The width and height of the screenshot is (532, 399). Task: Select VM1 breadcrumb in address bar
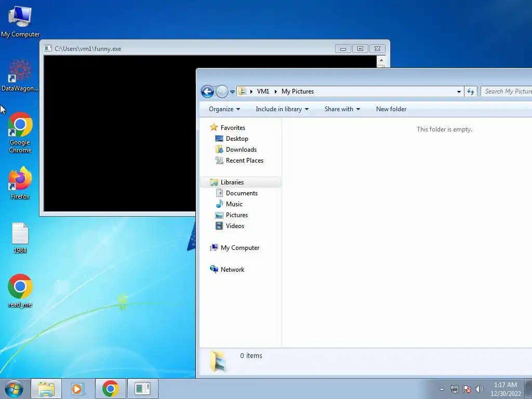[263, 91]
